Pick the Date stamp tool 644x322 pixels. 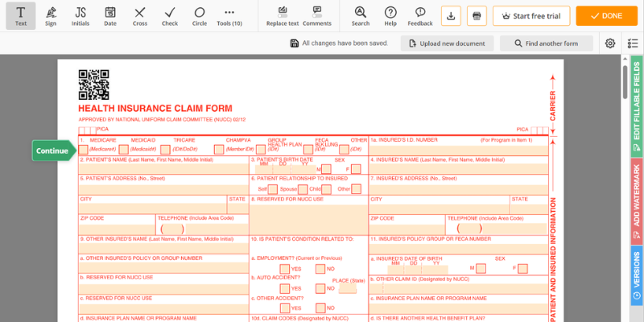pyautogui.click(x=110, y=15)
